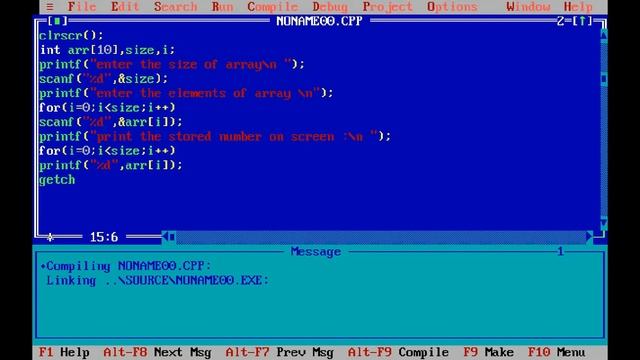Screen dimensions: 640x360
Task: Open the Edit menu
Action: [125, 7]
